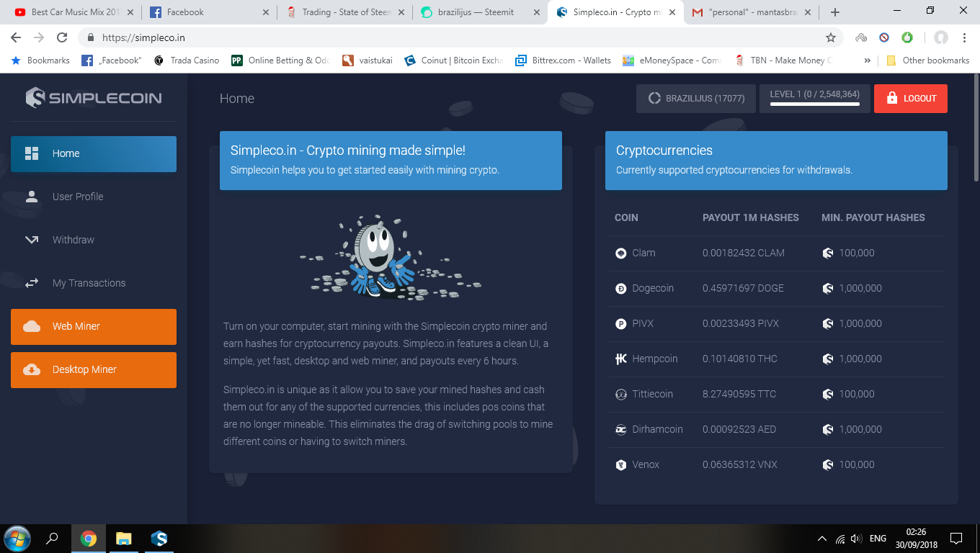
Task: Click the payout value 0.00182432 CLAM
Action: click(744, 253)
